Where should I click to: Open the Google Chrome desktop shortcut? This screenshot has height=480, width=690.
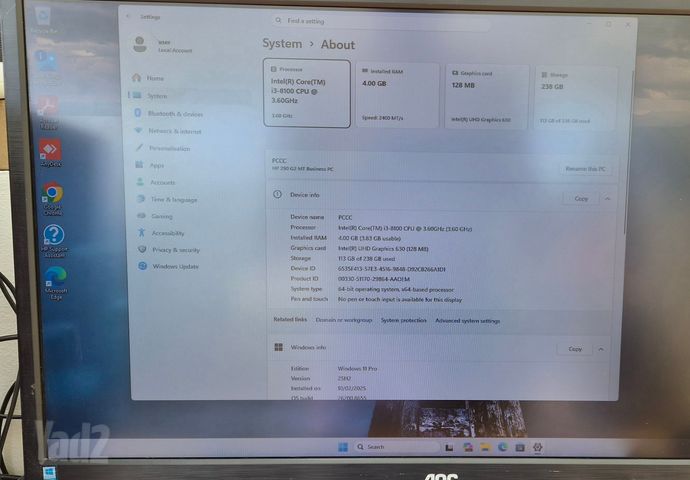53,198
